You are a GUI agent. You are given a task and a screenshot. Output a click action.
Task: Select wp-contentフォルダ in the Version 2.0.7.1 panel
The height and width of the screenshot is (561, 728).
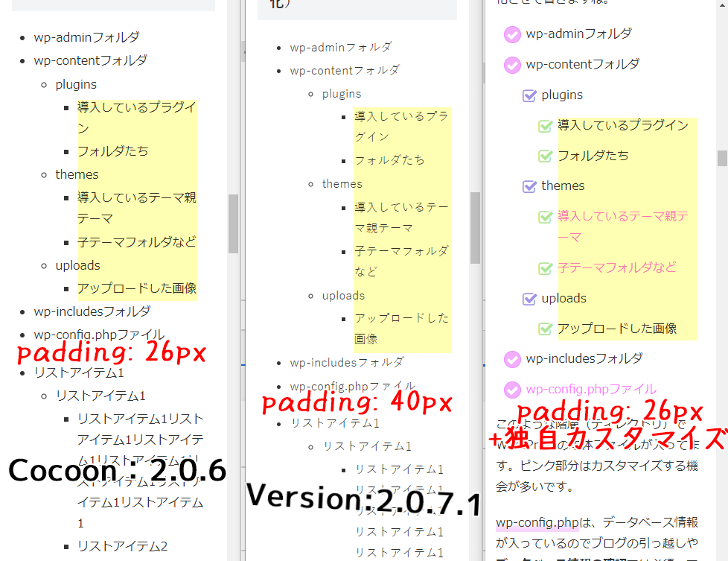coord(345,71)
